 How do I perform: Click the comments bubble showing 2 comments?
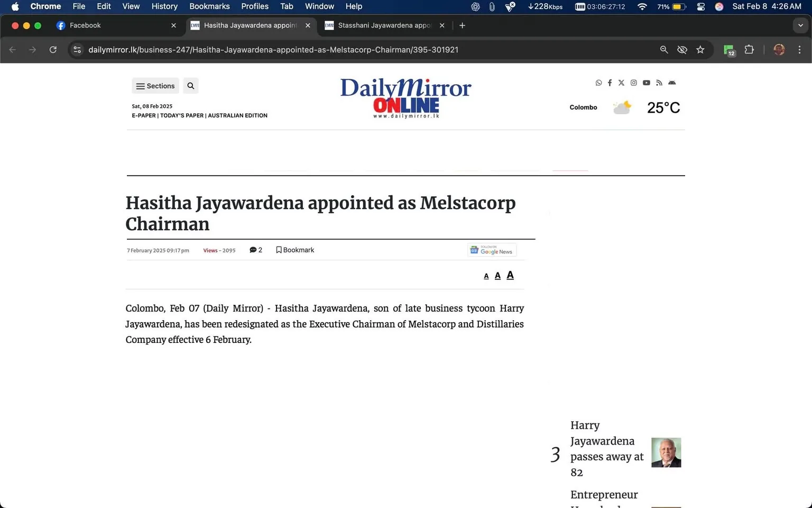(256, 250)
